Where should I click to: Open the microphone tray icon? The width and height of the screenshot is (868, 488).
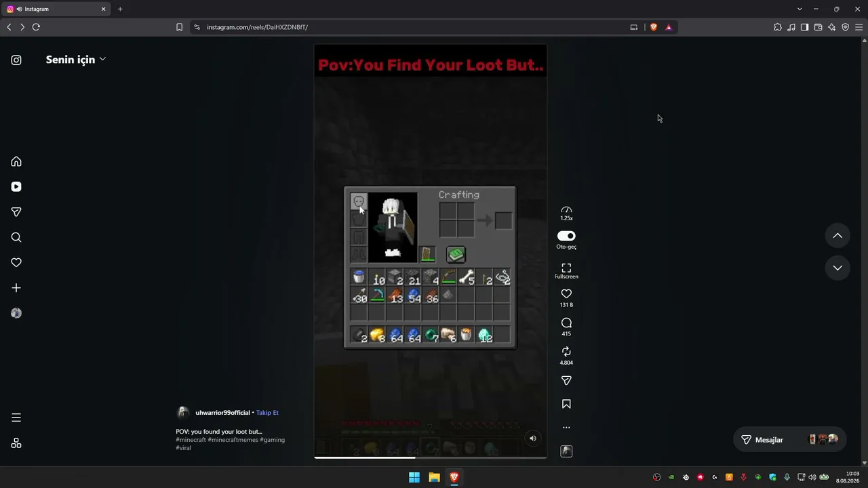point(787,477)
